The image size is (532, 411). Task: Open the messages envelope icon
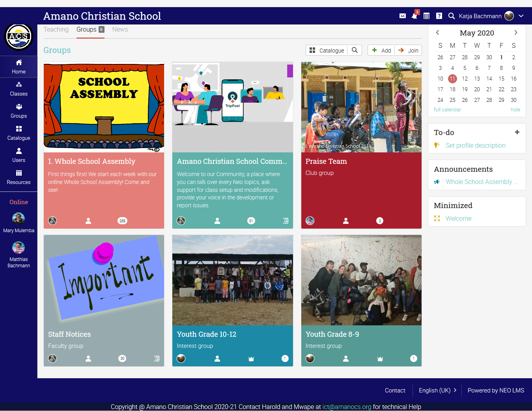coord(402,16)
